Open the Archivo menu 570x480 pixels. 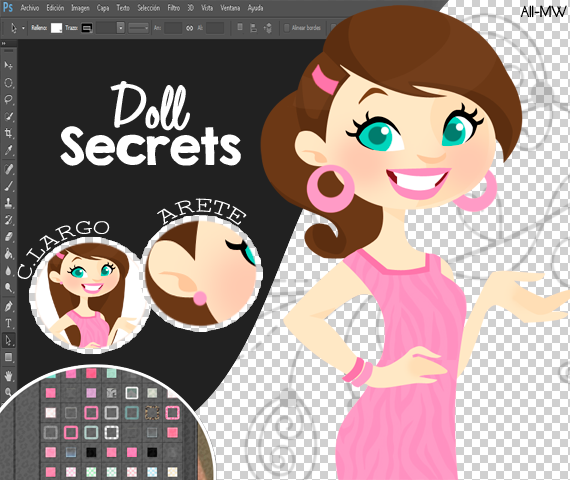[x=29, y=8]
